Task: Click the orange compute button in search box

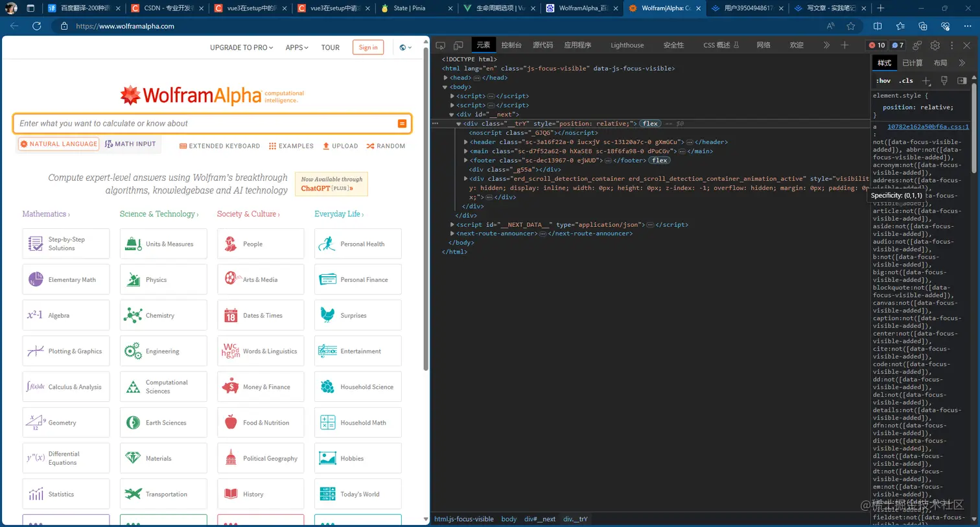Action: pyautogui.click(x=402, y=123)
